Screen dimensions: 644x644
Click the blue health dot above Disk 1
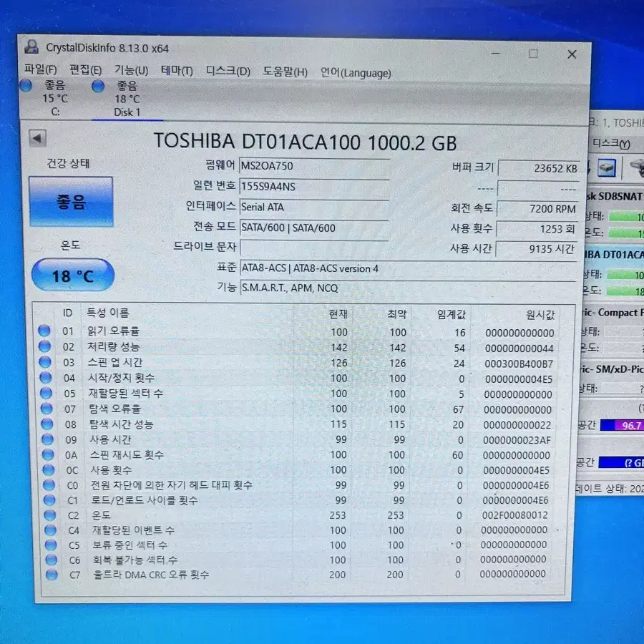(98, 86)
